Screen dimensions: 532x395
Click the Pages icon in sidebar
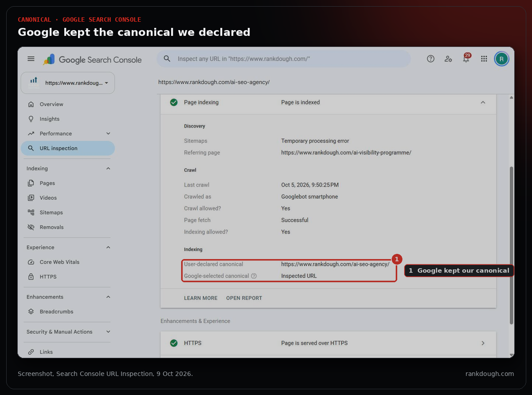pos(31,183)
